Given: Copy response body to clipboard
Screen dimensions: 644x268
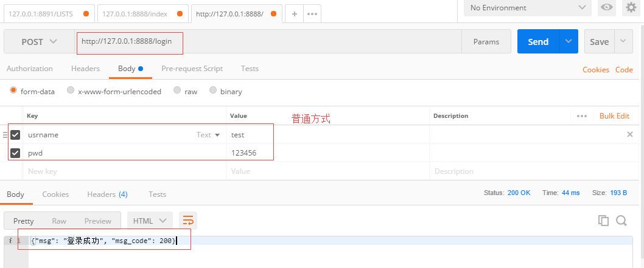Looking at the screenshot, I should click(x=603, y=221).
